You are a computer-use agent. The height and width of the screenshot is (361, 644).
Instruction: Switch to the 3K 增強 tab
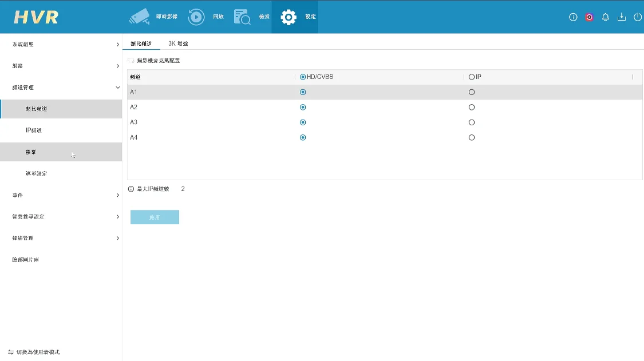click(178, 43)
